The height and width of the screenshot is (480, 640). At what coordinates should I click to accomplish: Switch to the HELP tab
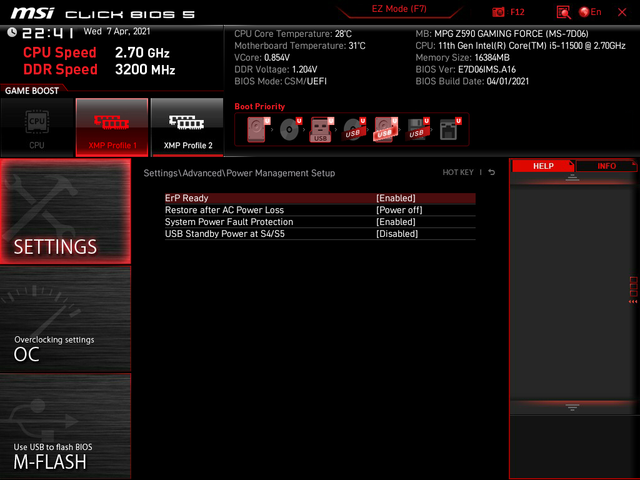pyautogui.click(x=543, y=166)
